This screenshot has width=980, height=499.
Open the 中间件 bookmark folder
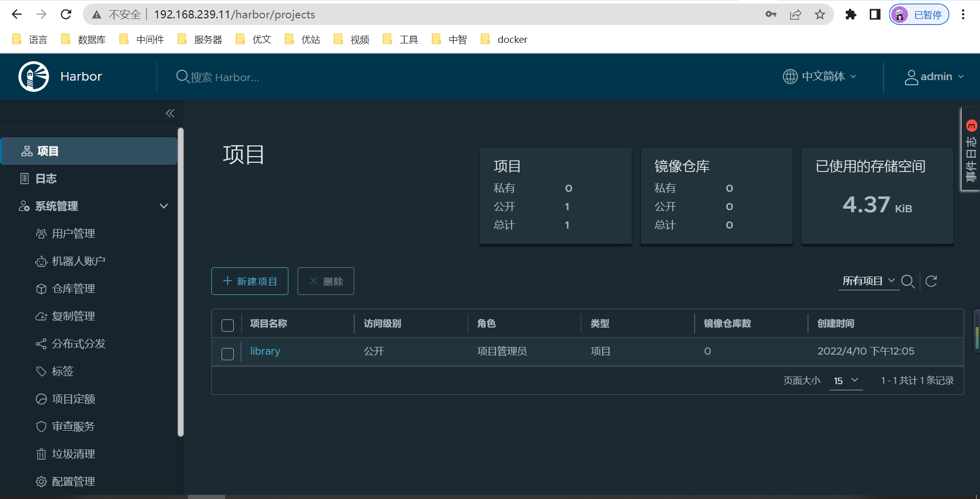[x=142, y=39]
